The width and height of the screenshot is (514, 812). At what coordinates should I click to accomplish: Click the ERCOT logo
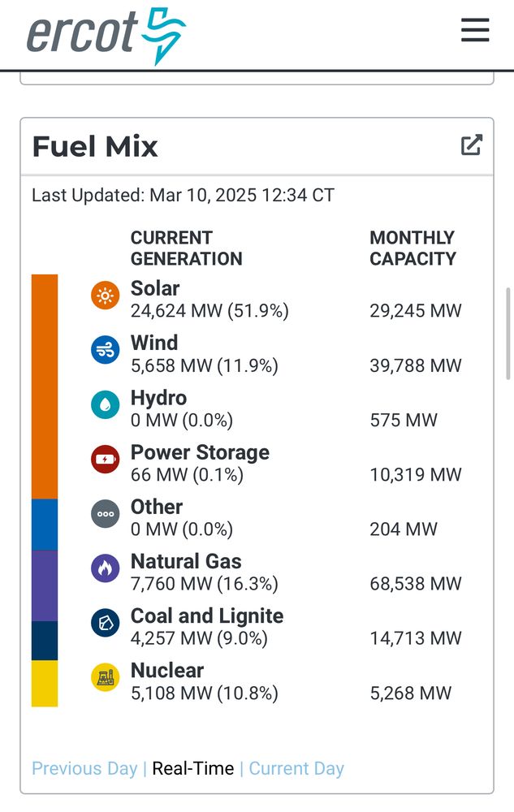[x=106, y=35]
